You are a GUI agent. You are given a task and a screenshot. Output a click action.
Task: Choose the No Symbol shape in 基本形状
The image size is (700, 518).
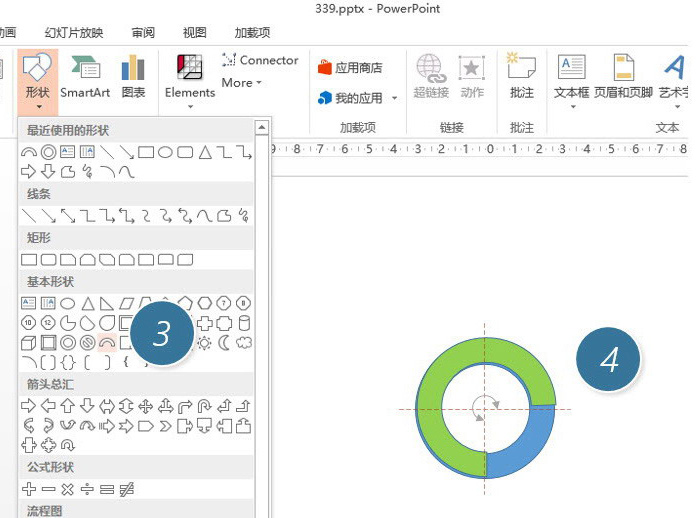[x=88, y=343]
